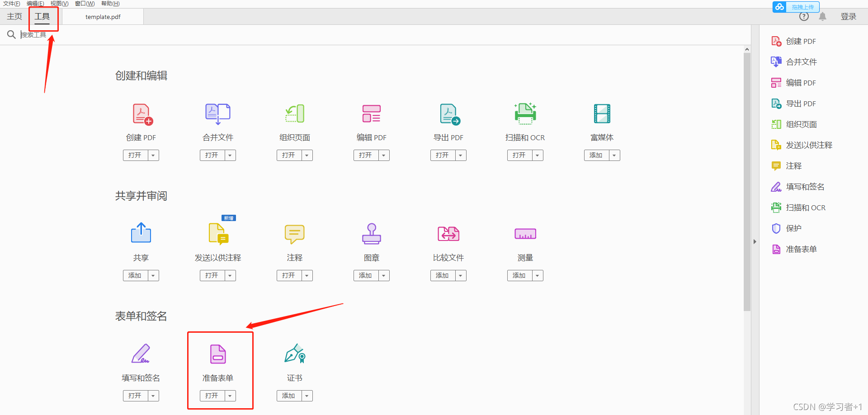Expand the dropdown arrow under 合并文件
This screenshot has width=868, height=415.
(x=230, y=156)
